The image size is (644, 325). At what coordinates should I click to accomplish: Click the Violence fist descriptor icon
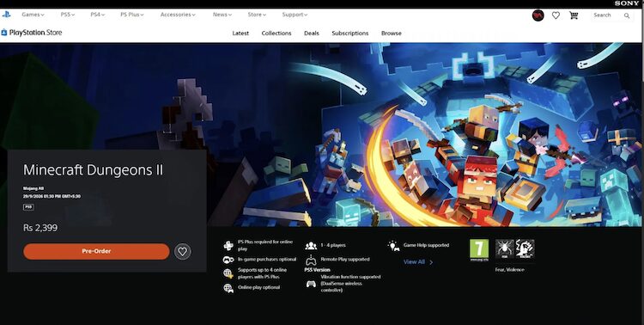pos(525,248)
